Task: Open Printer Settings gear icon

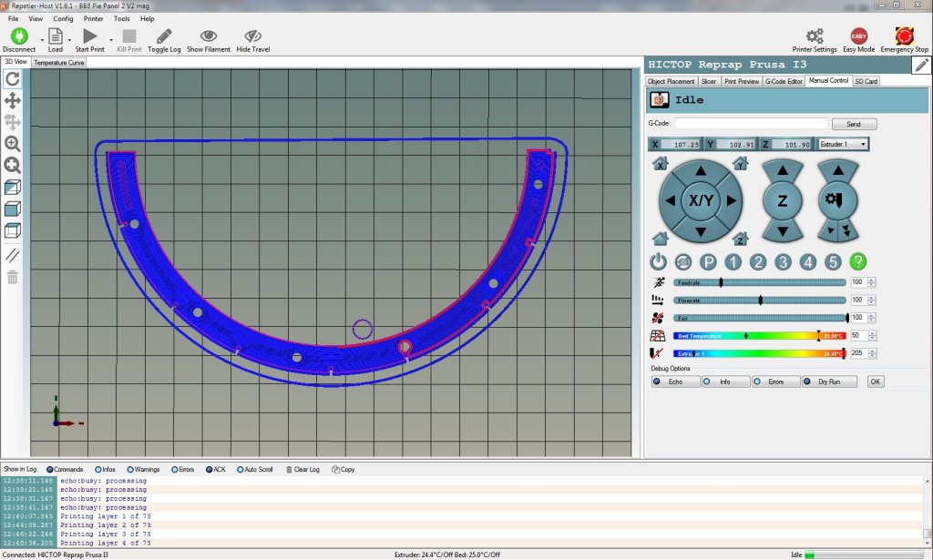Action: pyautogui.click(x=815, y=36)
